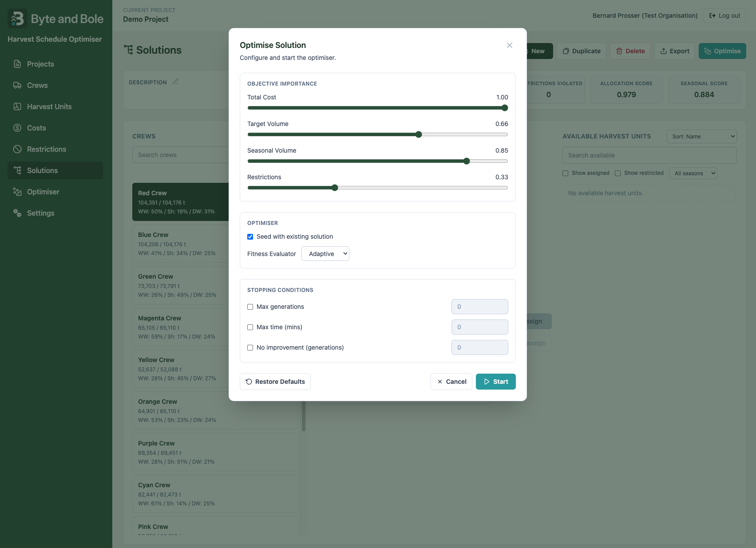The image size is (756, 548).
Task: Start the optimiser with Start button
Action: pyautogui.click(x=496, y=382)
